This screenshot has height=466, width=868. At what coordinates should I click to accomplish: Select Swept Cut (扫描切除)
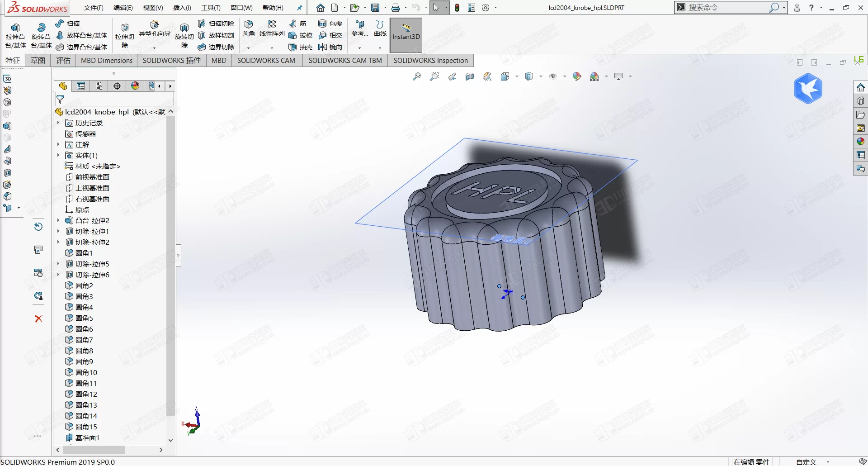coord(216,24)
